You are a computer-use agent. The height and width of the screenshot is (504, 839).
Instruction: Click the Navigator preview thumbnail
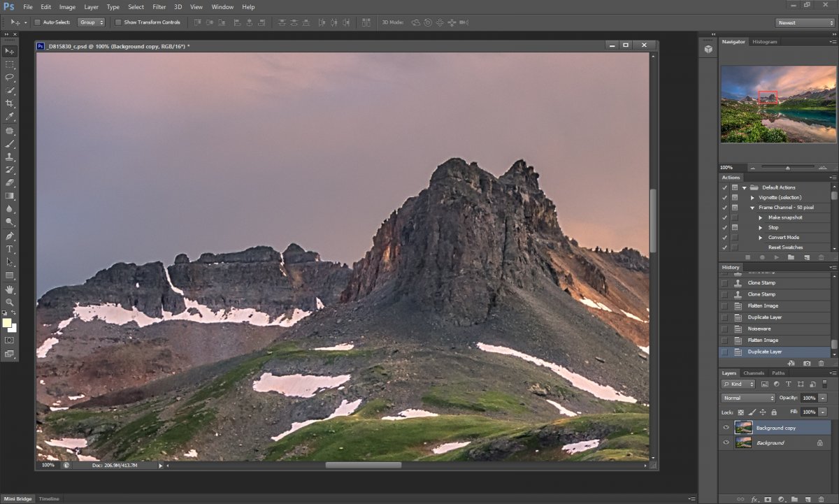[x=778, y=104]
